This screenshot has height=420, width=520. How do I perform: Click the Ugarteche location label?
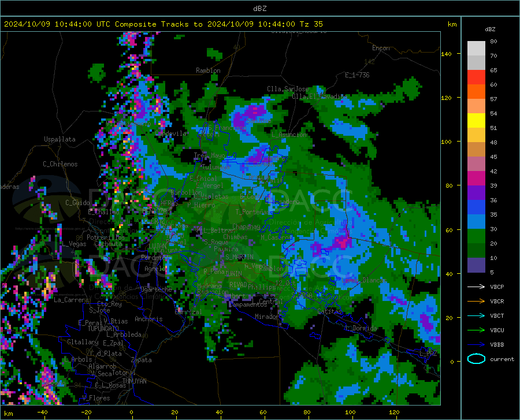tap(156, 289)
